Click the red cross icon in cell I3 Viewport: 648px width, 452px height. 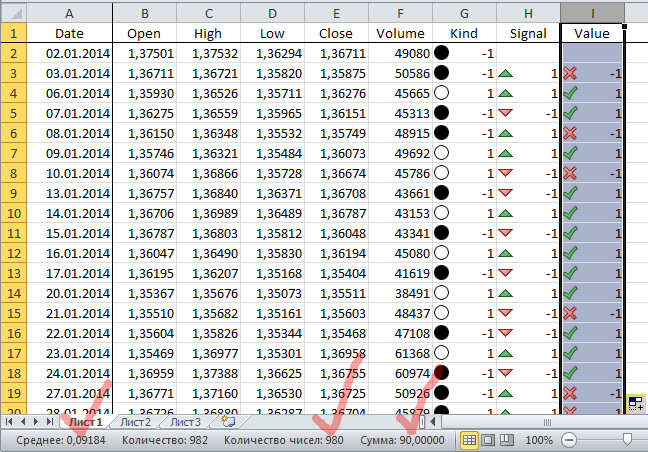pyautogui.click(x=571, y=73)
